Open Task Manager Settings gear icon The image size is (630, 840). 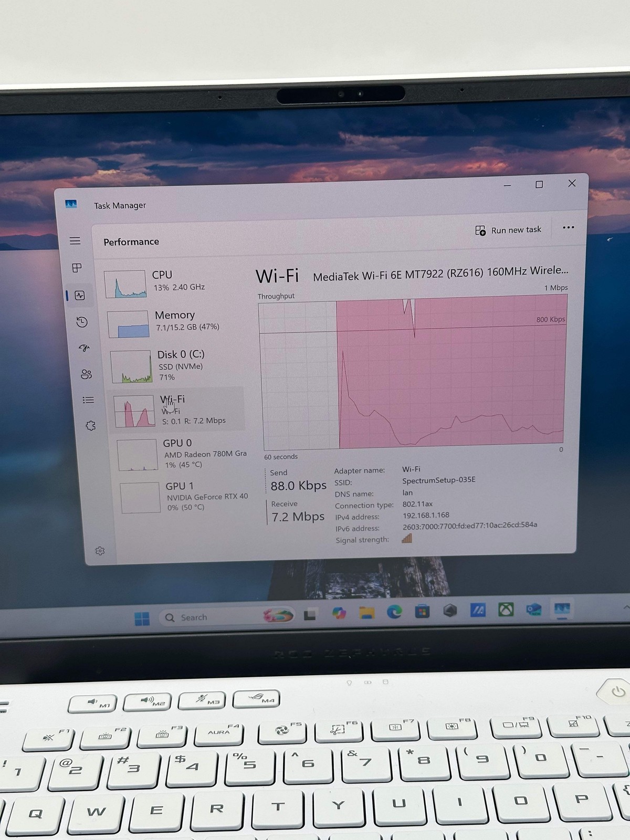[100, 551]
